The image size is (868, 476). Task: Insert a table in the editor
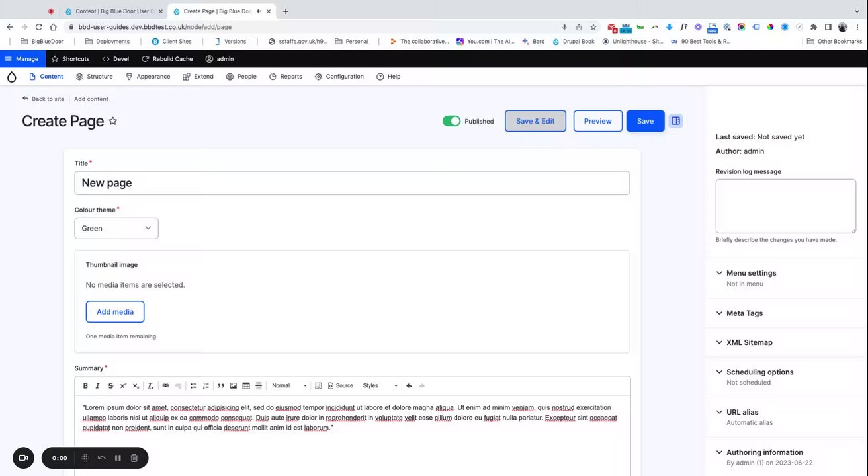coord(246,386)
